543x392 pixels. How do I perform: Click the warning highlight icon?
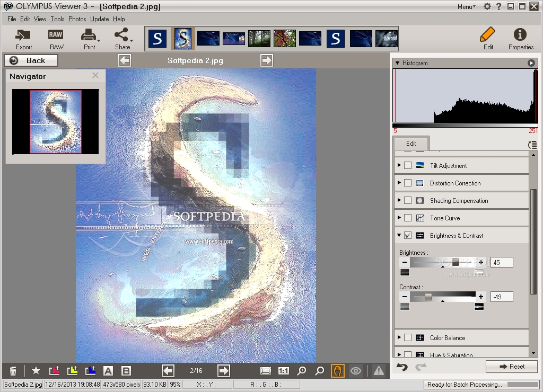[379, 371]
